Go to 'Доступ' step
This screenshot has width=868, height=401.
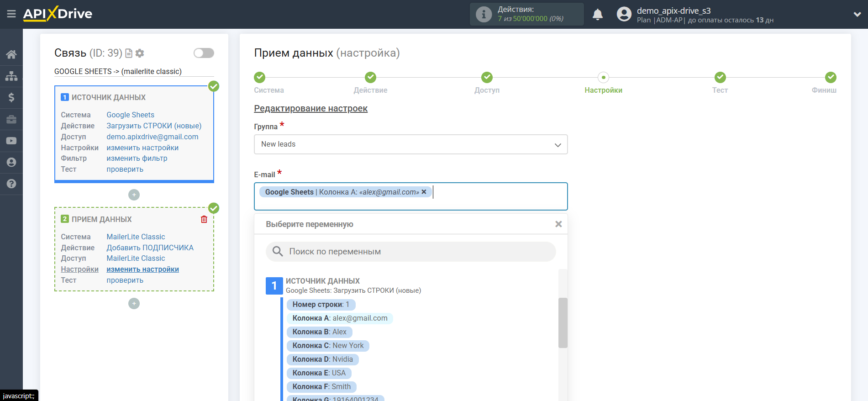(x=487, y=90)
